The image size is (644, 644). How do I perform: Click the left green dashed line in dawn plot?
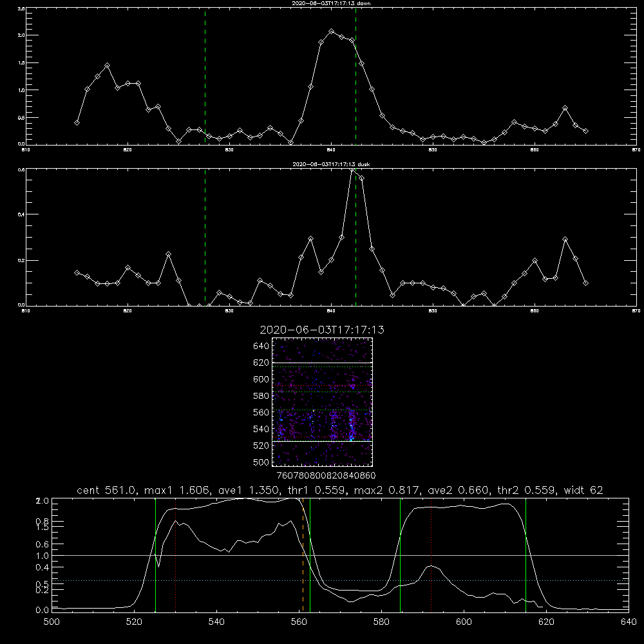[x=205, y=76]
